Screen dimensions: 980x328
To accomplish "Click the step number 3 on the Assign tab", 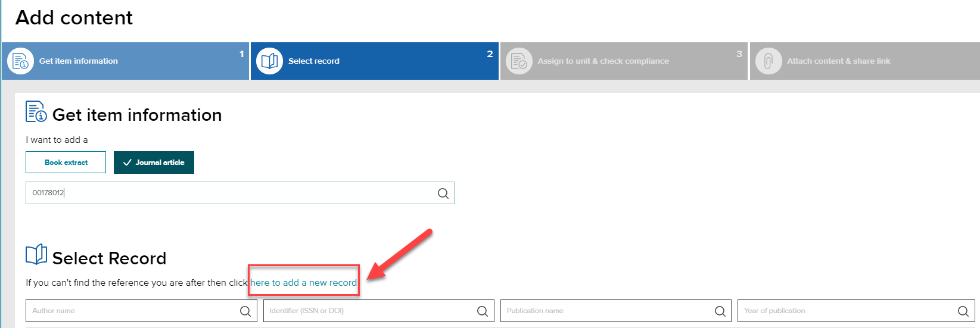I will 739,54.
